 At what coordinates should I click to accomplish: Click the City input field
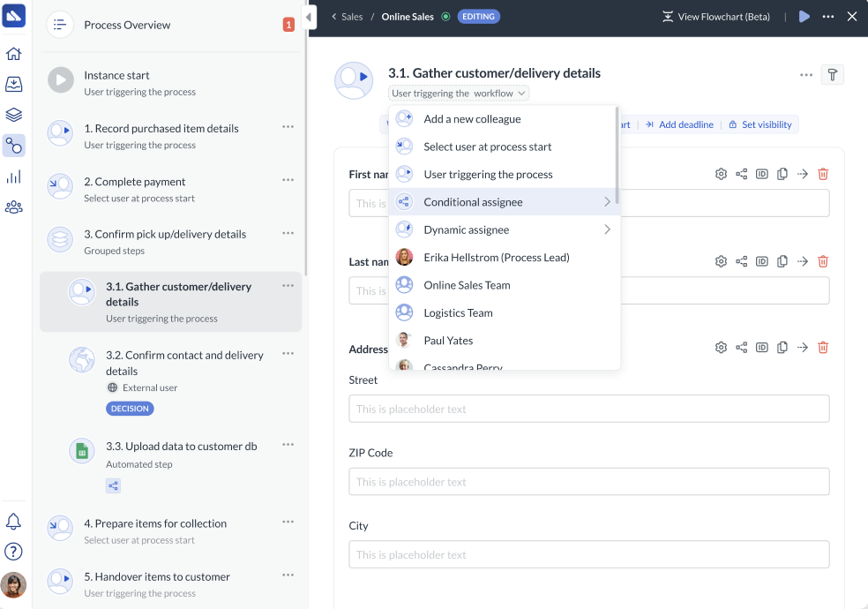click(589, 554)
